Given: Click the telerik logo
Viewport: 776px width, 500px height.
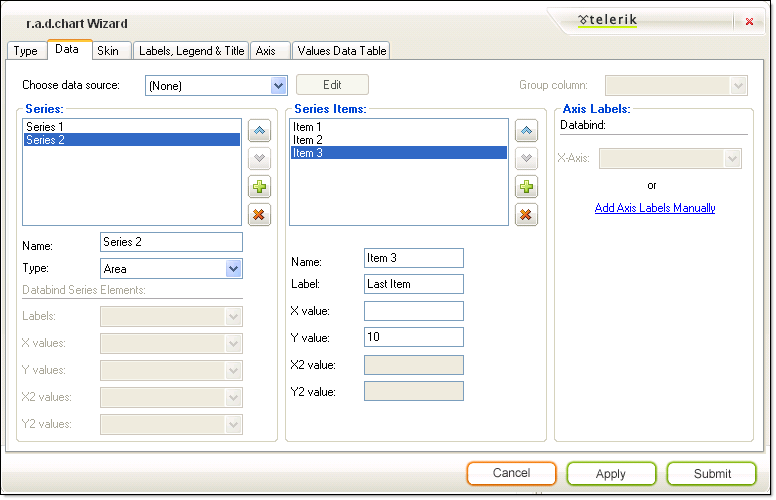Looking at the screenshot, I should tap(607, 20).
